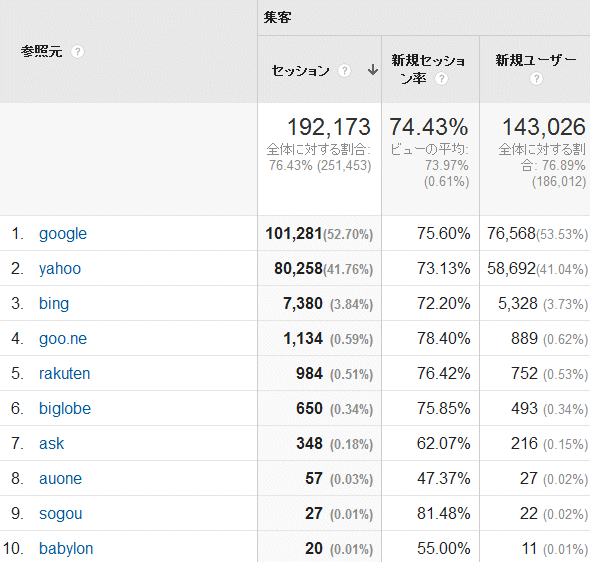
Task: Click help icon next to 新規セッション率
Action: [x=441, y=79]
